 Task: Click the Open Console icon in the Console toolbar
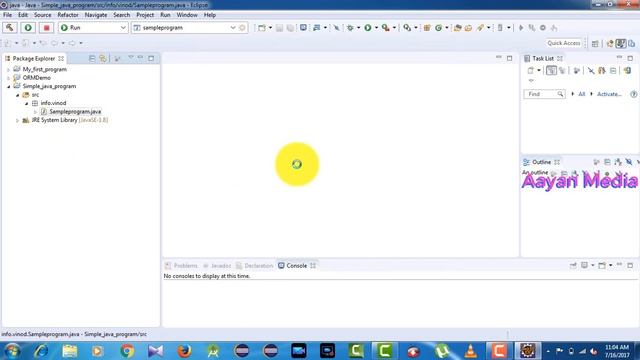(x=602, y=265)
